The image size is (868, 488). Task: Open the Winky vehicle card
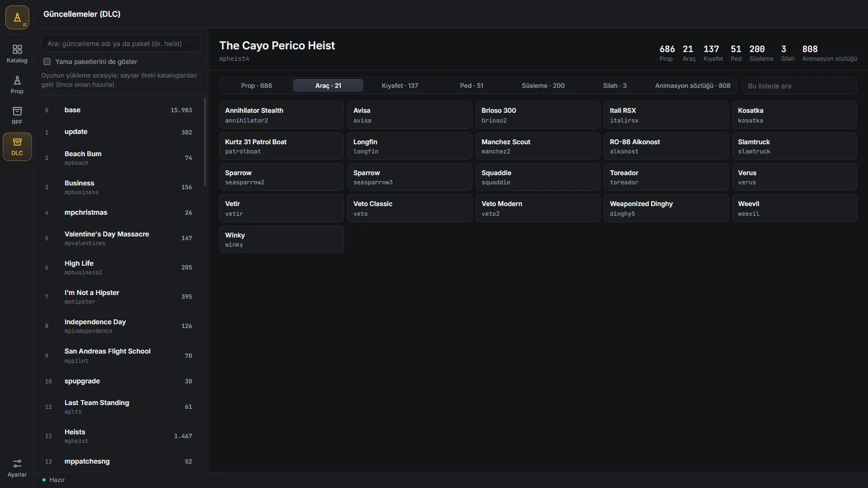point(281,240)
